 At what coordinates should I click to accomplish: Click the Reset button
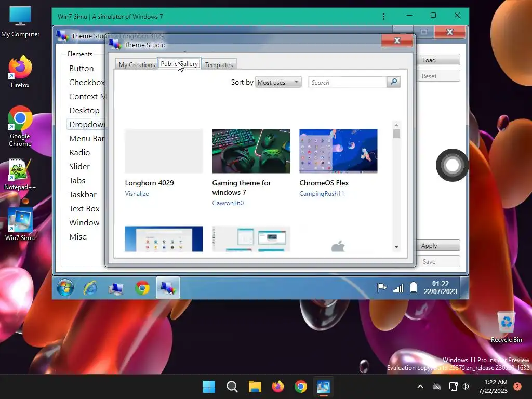click(438, 76)
